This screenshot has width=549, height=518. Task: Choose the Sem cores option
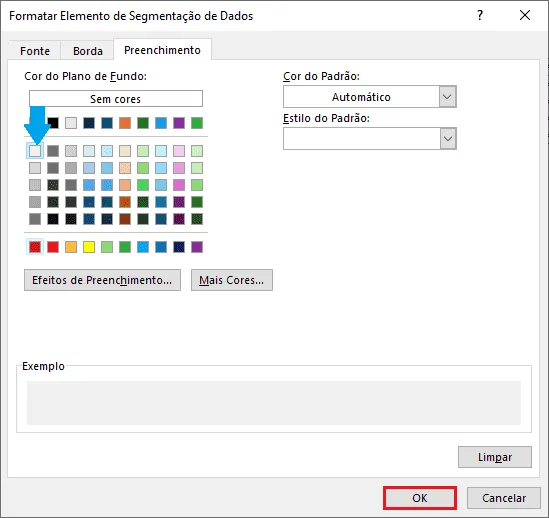coord(116,99)
